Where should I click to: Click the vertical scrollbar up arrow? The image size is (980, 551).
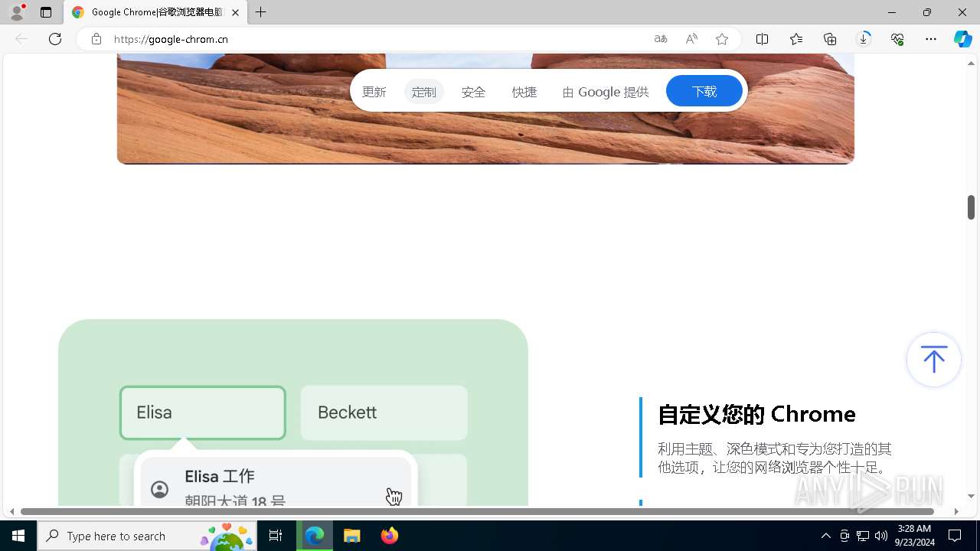point(971,63)
